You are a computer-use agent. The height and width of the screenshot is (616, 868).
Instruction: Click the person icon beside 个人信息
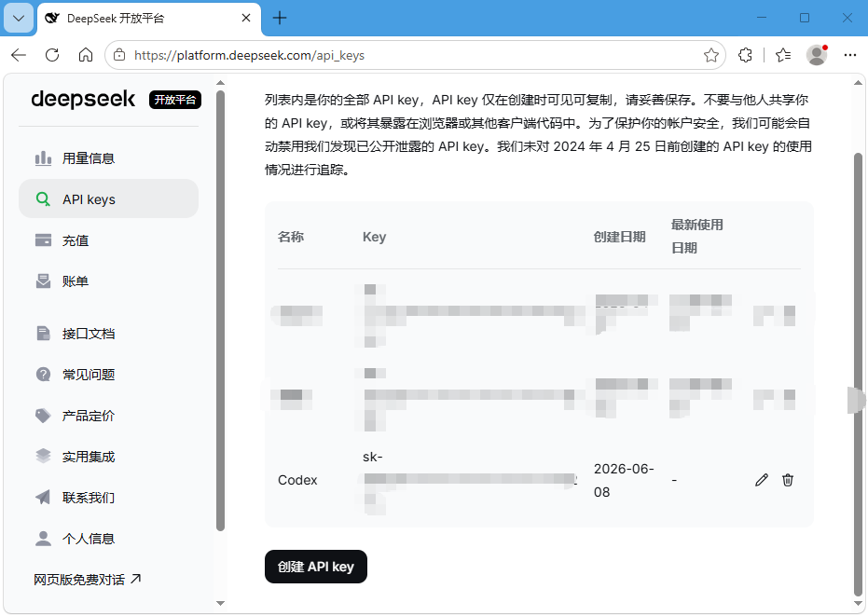pos(43,538)
